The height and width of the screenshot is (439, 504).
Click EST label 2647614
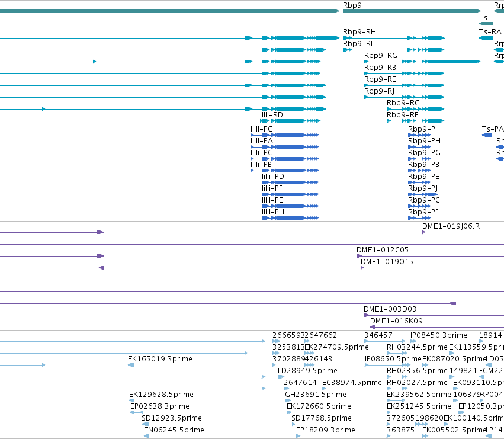tap(300, 383)
